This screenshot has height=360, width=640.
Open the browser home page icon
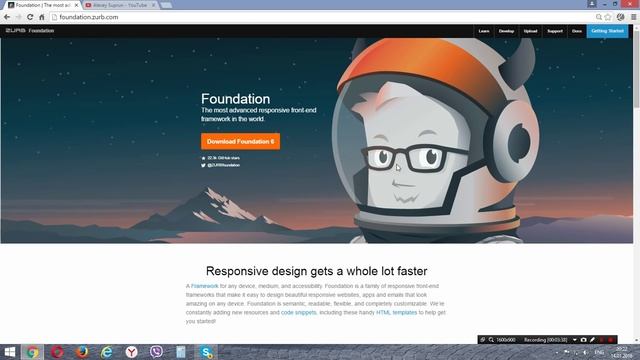click(42, 17)
